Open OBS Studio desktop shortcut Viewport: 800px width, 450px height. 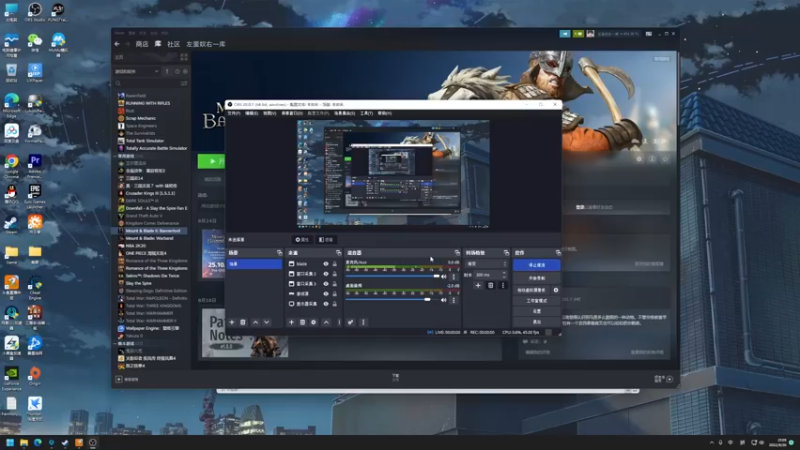[x=35, y=12]
